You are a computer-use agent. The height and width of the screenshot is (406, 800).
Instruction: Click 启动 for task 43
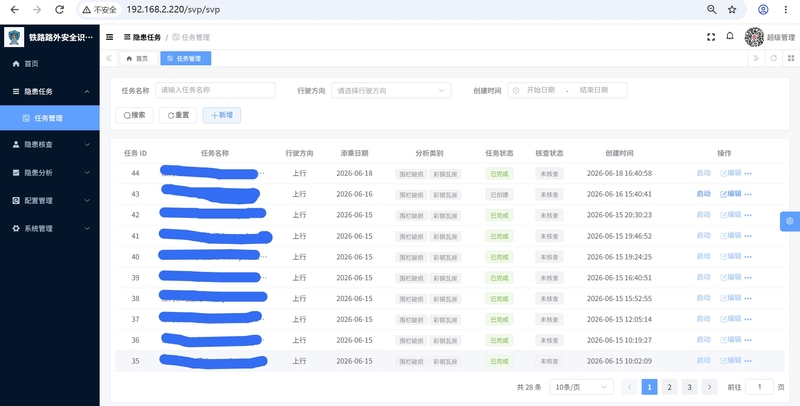point(704,194)
